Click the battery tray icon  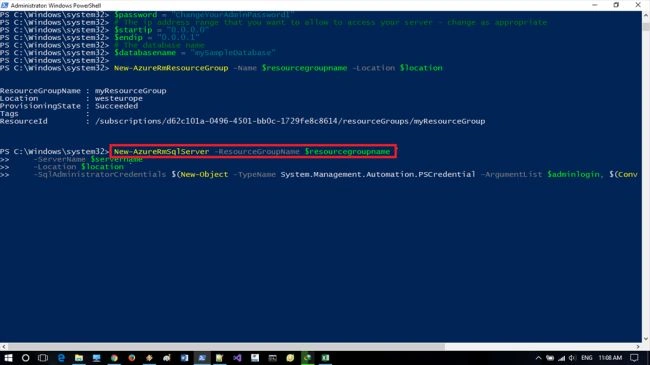pos(550,358)
